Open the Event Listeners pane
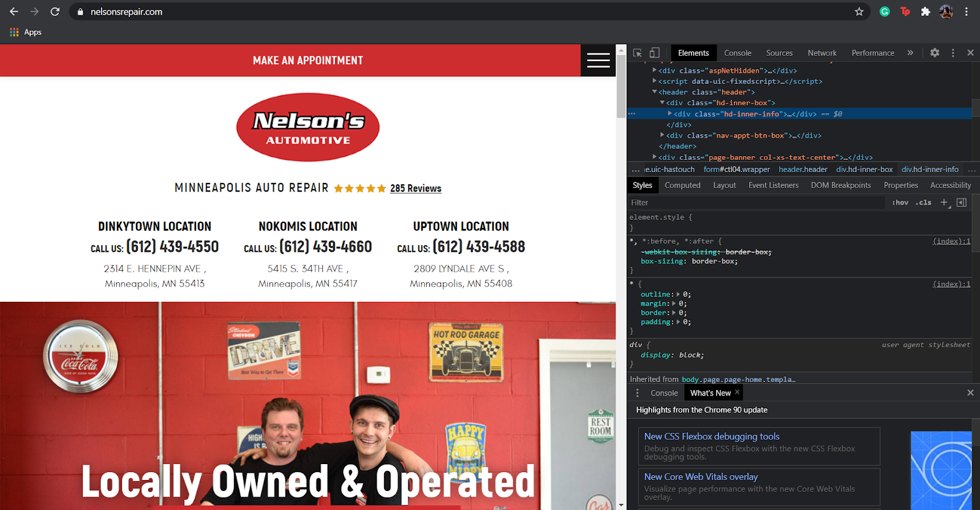Image resolution: width=980 pixels, height=510 pixels. (774, 185)
